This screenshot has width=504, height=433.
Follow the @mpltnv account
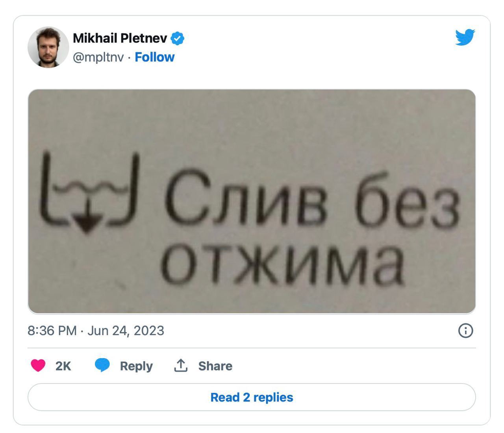tap(154, 57)
